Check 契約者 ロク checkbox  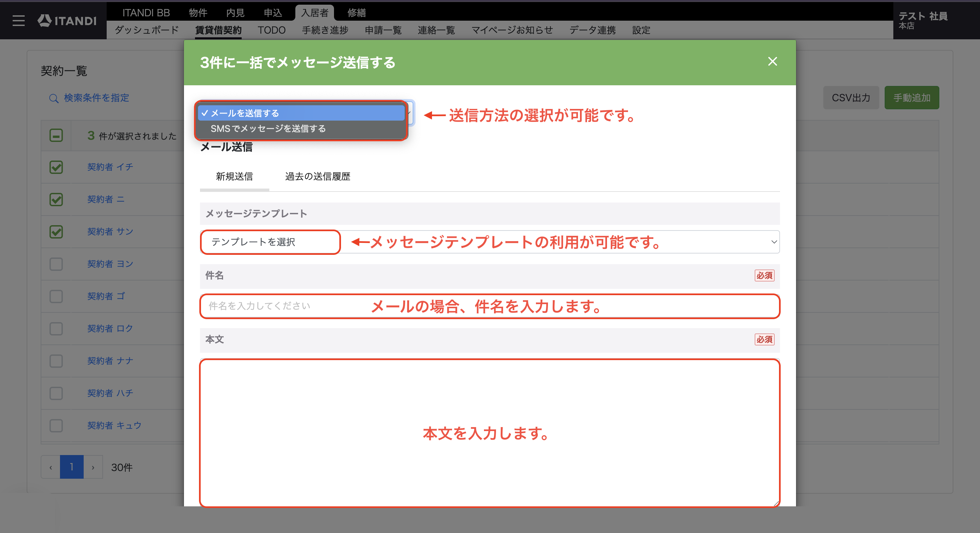pyautogui.click(x=56, y=328)
